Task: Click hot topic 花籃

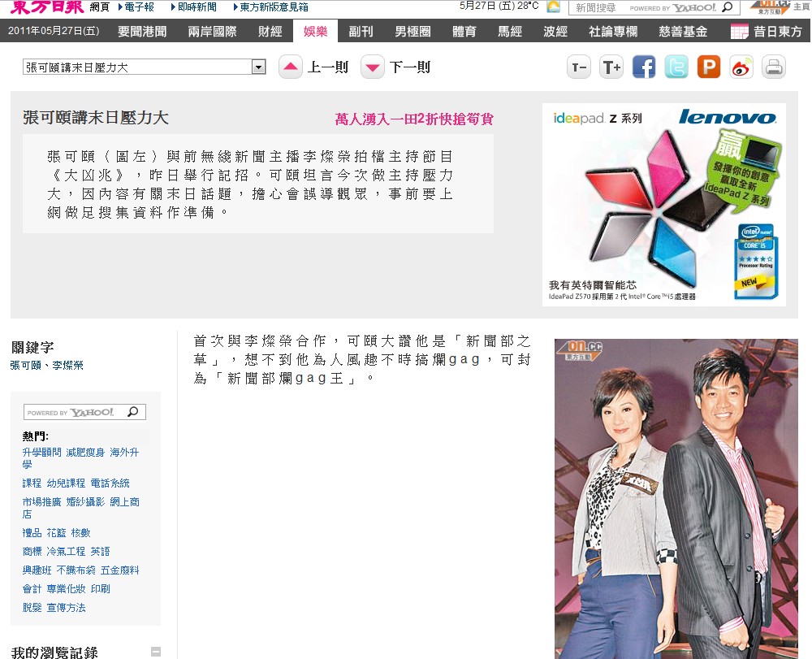Action: tap(57, 533)
